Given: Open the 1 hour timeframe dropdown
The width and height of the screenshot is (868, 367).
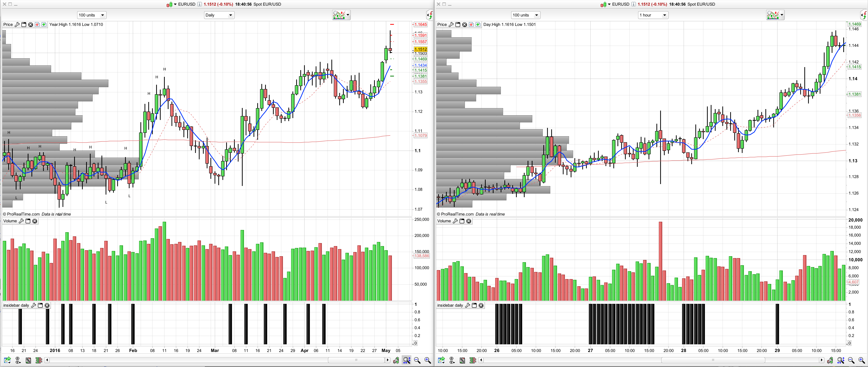Looking at the screenshot, I should click(653, 15).
